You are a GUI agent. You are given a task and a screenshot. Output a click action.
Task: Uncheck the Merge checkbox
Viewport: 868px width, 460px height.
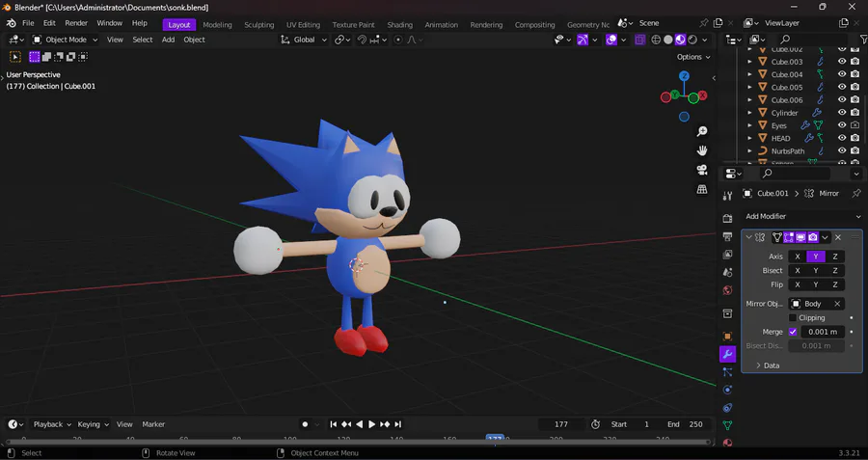pyautogui.click(x=793, y=332)
